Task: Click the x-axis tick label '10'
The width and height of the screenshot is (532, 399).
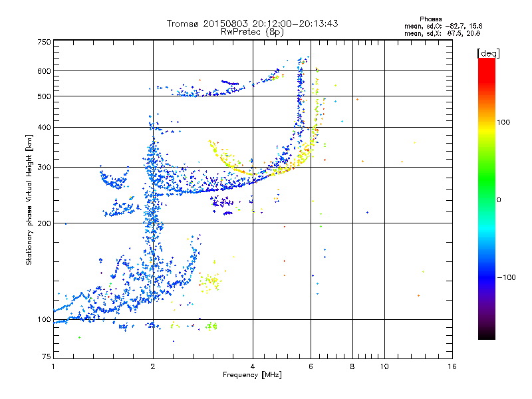Action: point(384,366)
